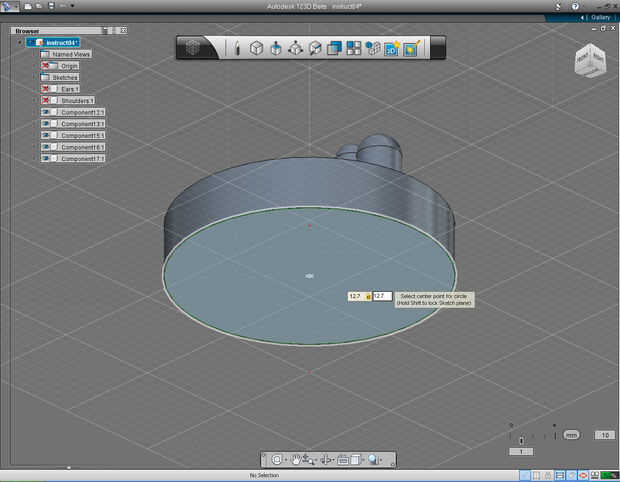This screenshot has width=620, height=482.
Task: Select Named Views in the browser
Action: tap(70, 54)
